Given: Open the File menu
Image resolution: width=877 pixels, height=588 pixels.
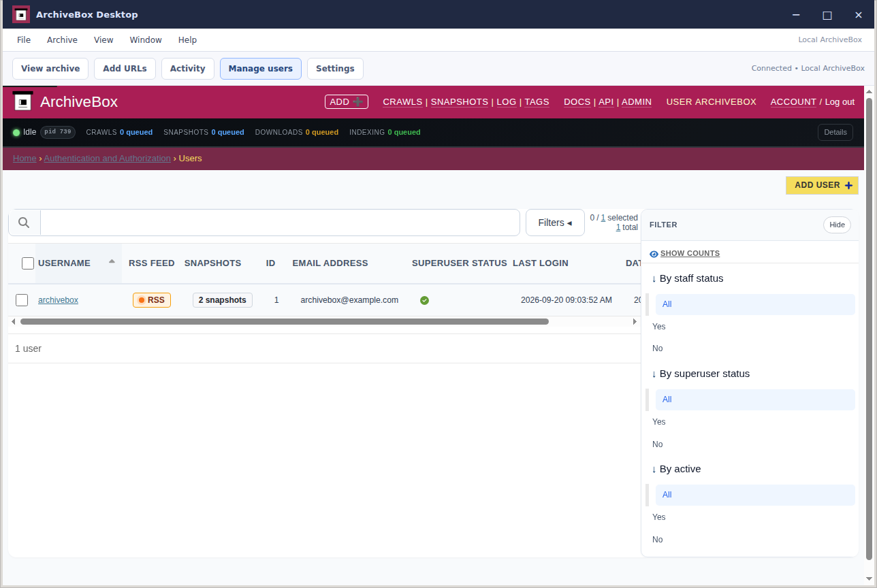Looking at the screenshot, I should click(x=24, y=40).
